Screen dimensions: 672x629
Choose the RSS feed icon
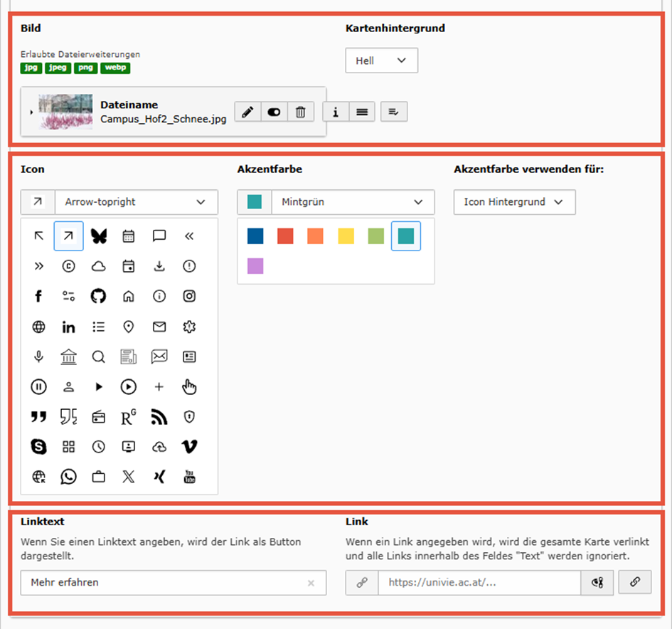tap(159, 417)
